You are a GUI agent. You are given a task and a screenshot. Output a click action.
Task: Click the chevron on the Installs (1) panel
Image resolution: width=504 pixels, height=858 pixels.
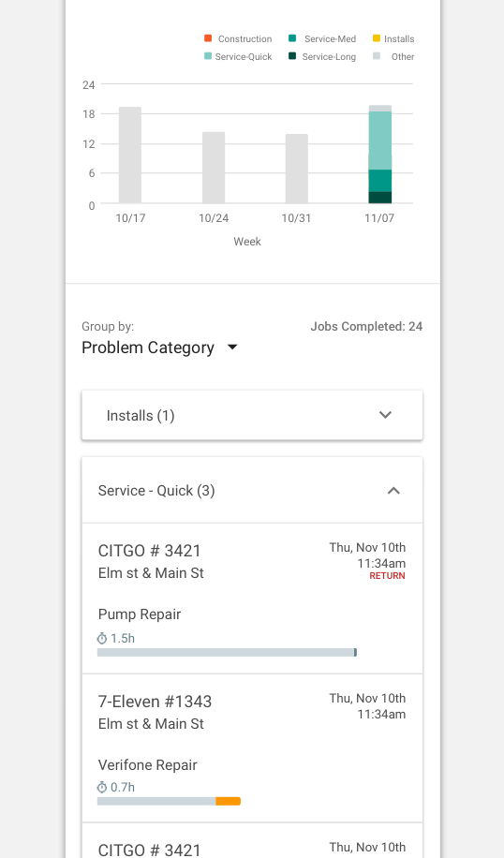385,415
